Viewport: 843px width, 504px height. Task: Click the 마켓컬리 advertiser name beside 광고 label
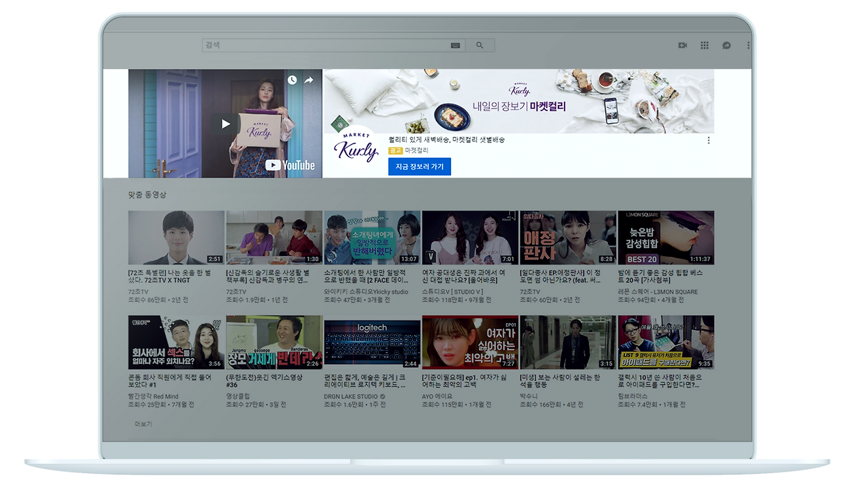pyautogui.click(x=417, y=151)
